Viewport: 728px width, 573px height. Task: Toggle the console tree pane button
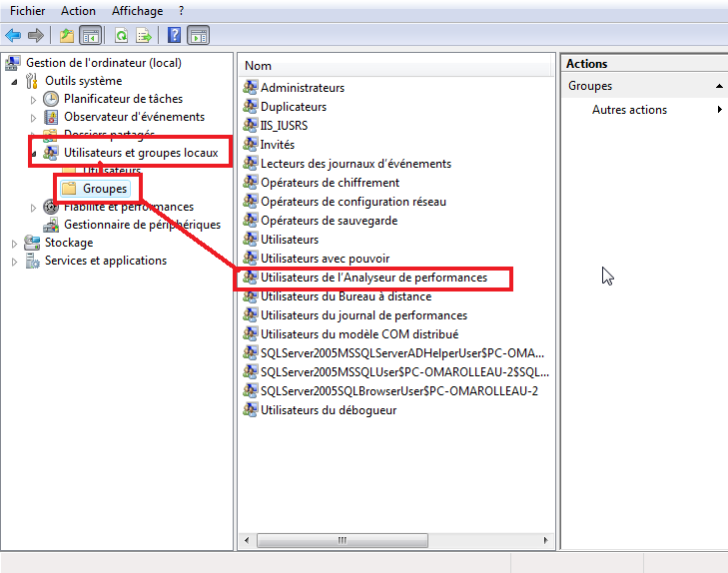(x=91, y=35)
